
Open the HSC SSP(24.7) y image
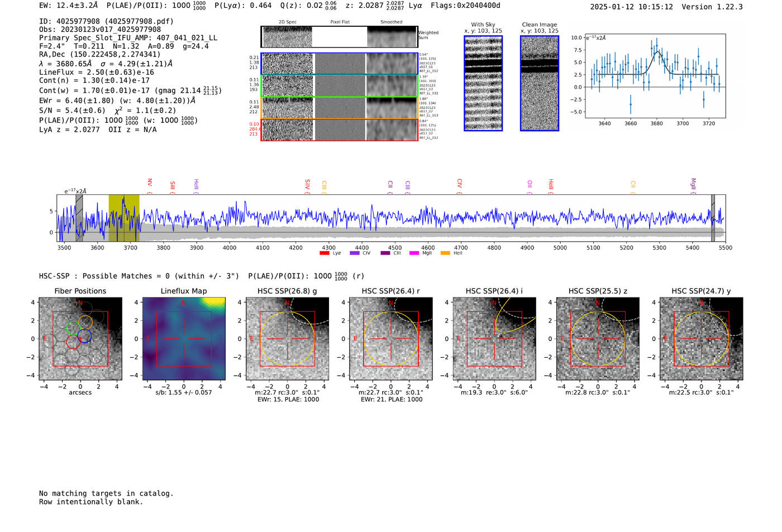tap(702, 339)
